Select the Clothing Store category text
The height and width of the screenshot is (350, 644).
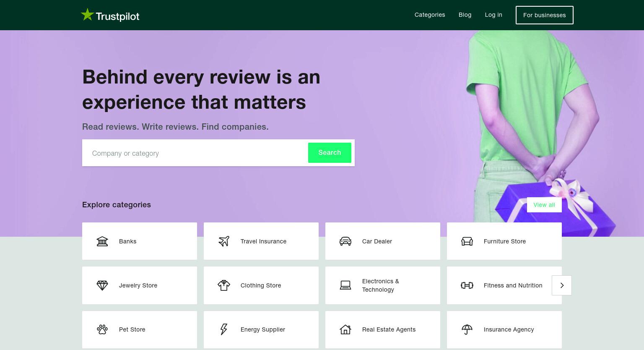[261, 285]
